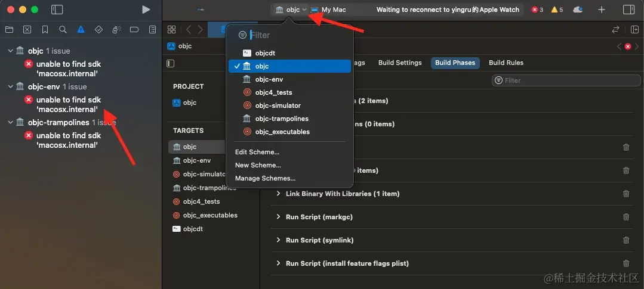Delete Link Binary With Libraries via trash icon
The width and height of the screenshot is (644, 289).
point(626,194)
